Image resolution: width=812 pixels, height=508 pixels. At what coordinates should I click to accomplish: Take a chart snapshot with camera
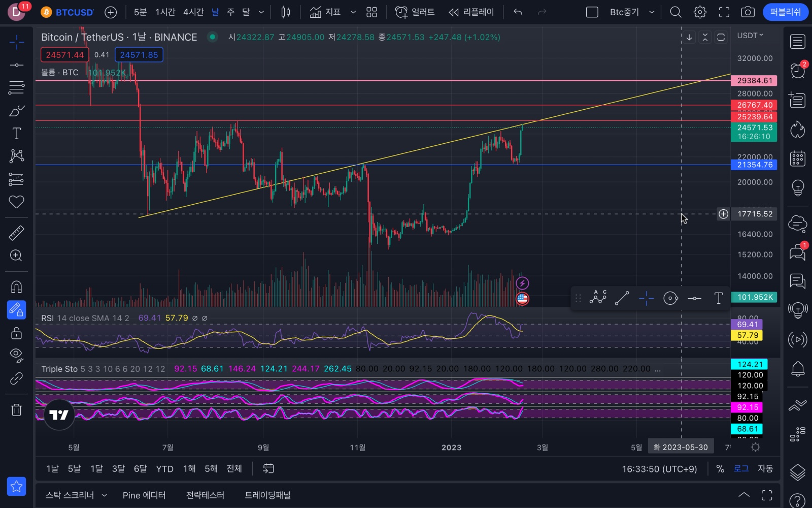click(748, 12)
